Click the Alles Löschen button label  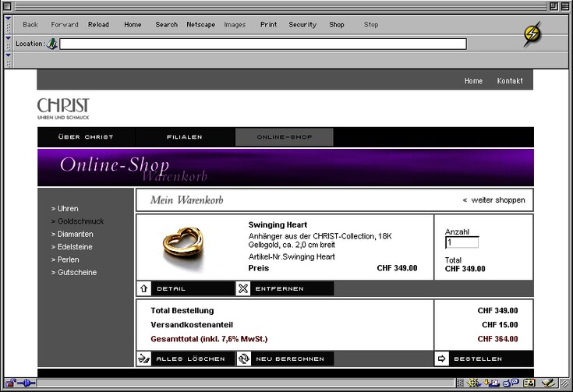point(190,358)
